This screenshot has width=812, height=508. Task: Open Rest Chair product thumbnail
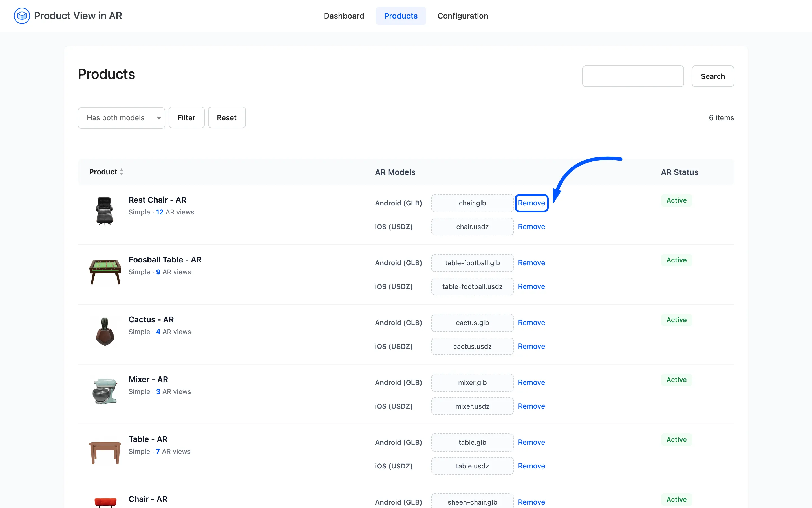[105, 212]
